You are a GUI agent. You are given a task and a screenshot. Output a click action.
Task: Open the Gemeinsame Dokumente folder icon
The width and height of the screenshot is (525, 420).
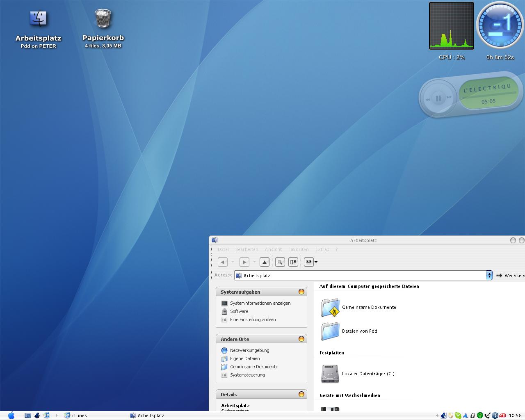(330, 308)
